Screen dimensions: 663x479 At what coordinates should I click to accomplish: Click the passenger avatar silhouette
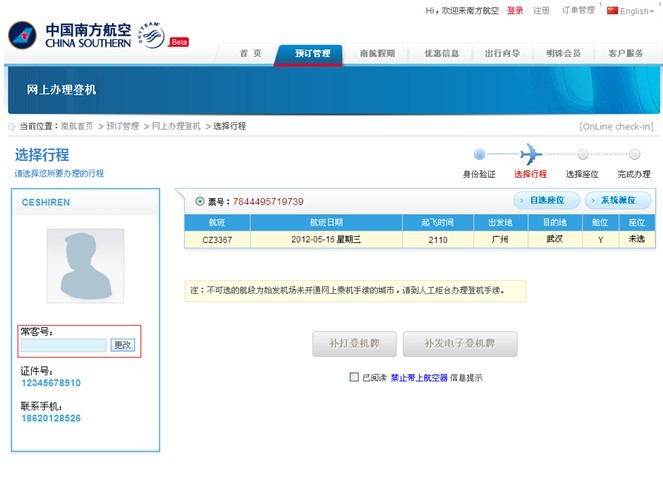point(85,266)
